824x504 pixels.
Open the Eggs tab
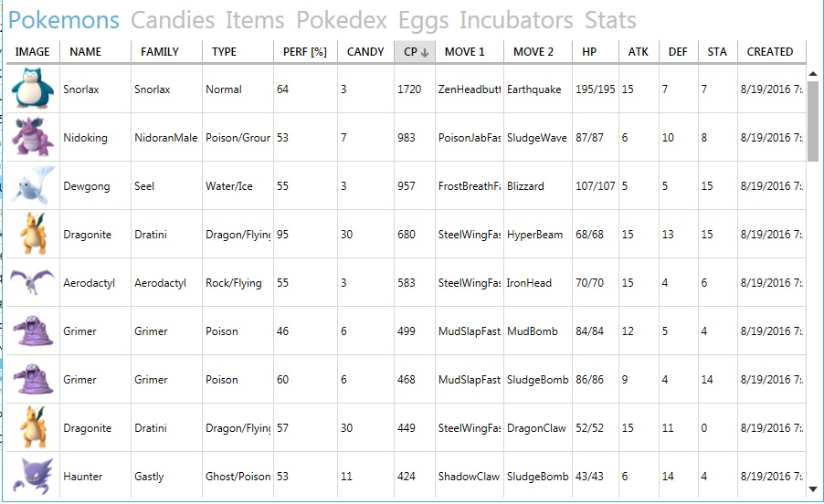point(424,22)
